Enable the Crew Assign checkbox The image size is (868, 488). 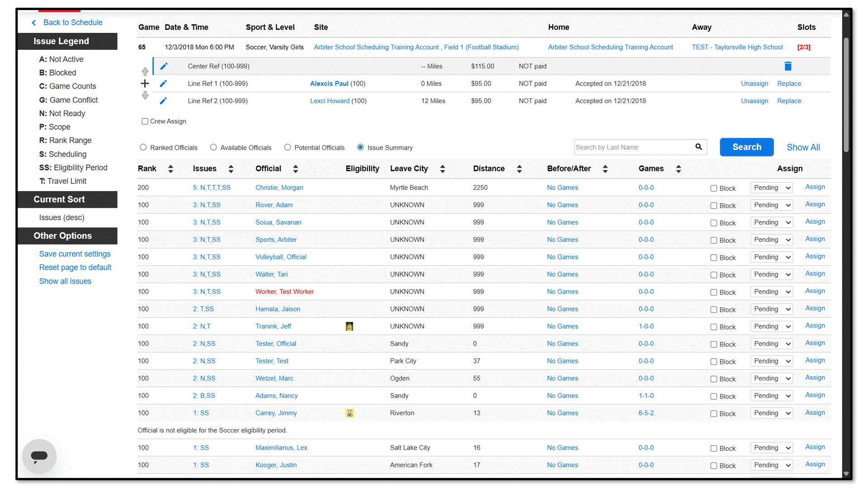tap(145, 121)
